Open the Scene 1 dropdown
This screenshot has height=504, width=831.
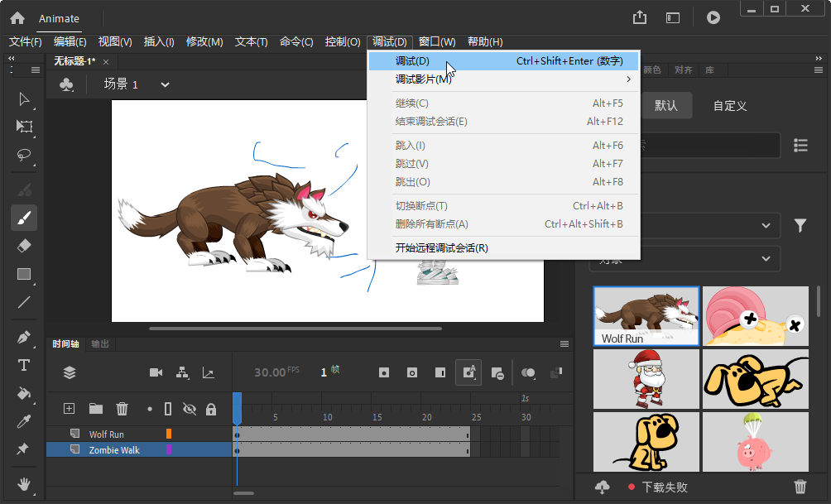click(164, 84)
